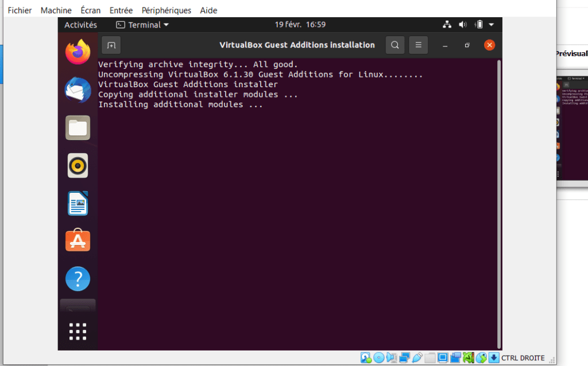This screenshot has height=366, width=588.
Task: Click the 'Verifying archive integrity' line
Action: 198,64
